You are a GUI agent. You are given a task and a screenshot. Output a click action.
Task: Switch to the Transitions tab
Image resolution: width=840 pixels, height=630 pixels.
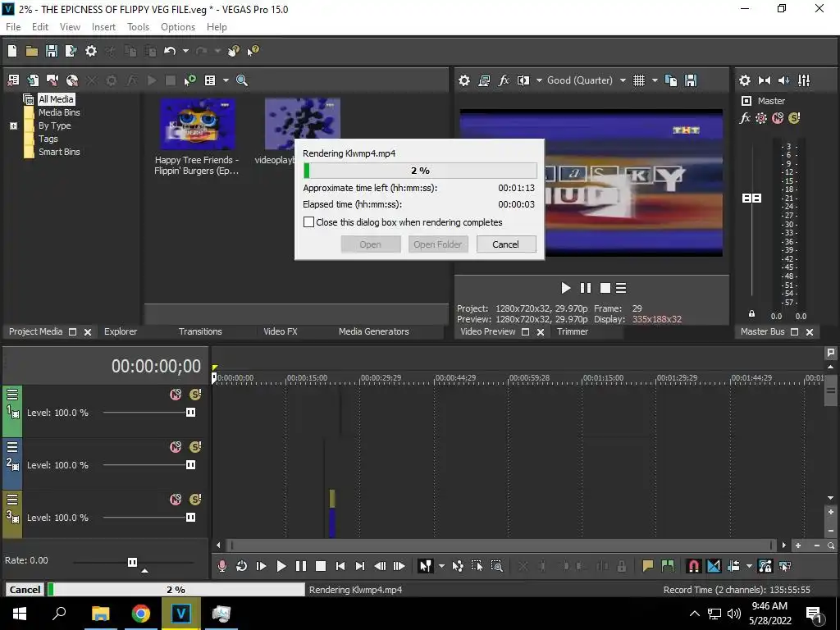(200, 331)
